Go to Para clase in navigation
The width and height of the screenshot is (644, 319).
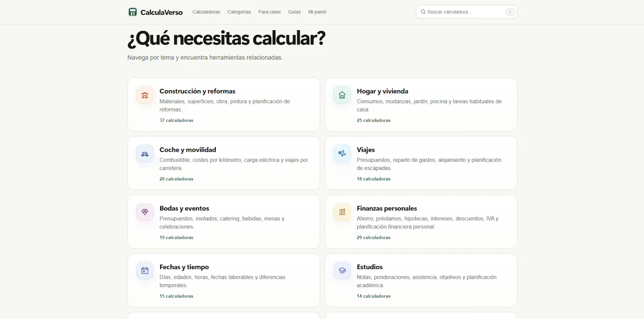click(269, 12)
